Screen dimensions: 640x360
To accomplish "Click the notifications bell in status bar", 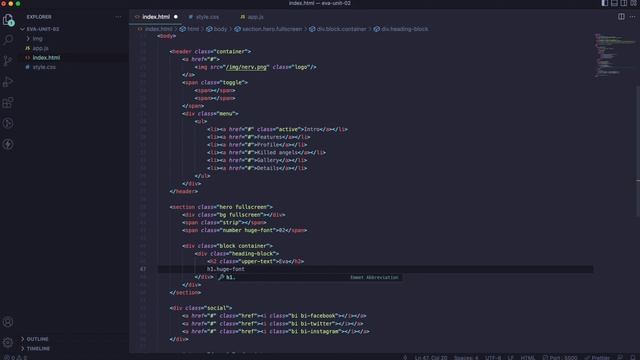I will [x=632, y=357].
